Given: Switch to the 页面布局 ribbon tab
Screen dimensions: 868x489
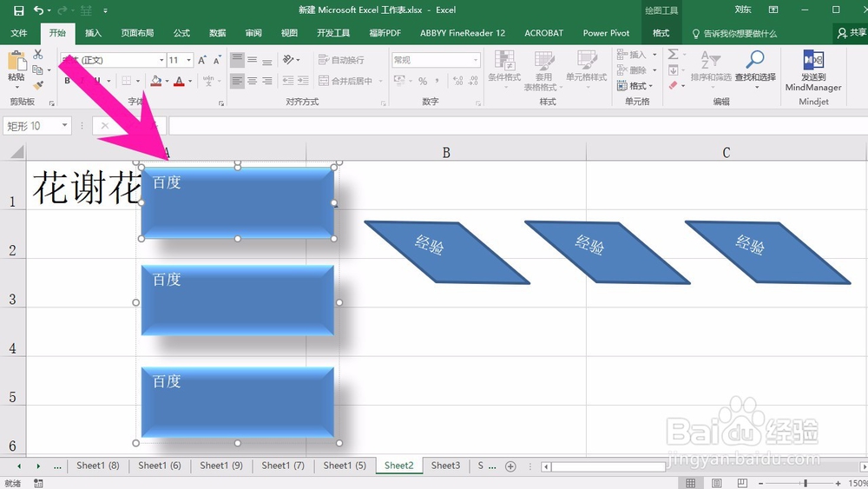Looking at the screenshot, I should click(137, 33).
